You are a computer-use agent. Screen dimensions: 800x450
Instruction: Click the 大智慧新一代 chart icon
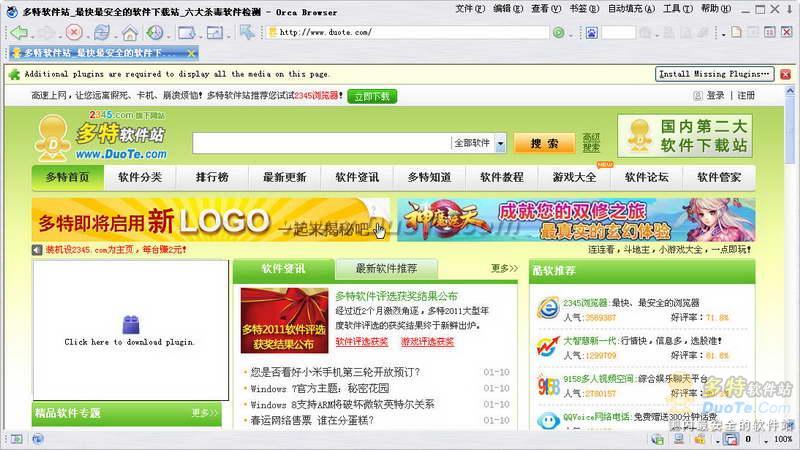(548, 347)
